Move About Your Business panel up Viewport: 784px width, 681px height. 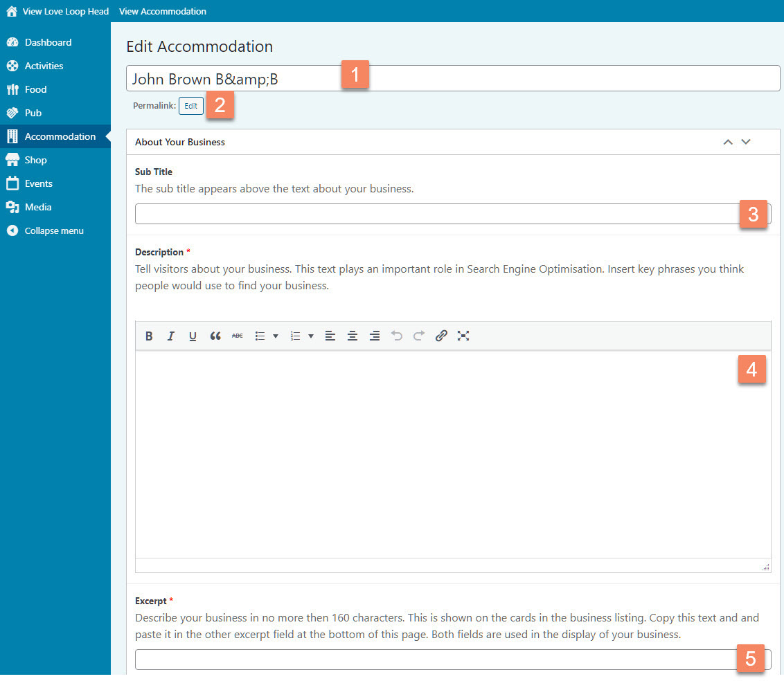point(728,142)
